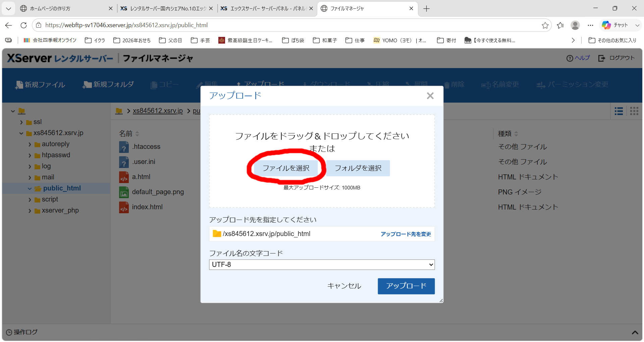Switch to grid view icon

[634, 111]
